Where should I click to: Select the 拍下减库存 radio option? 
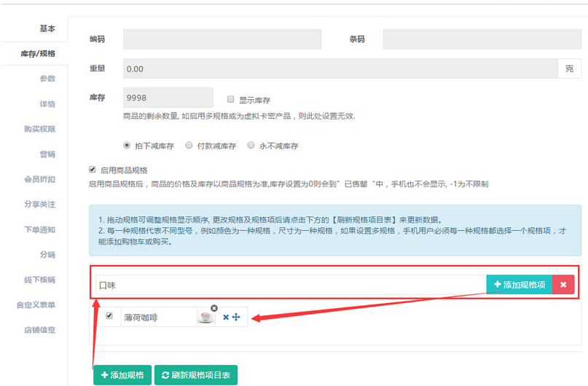point(128,146)
